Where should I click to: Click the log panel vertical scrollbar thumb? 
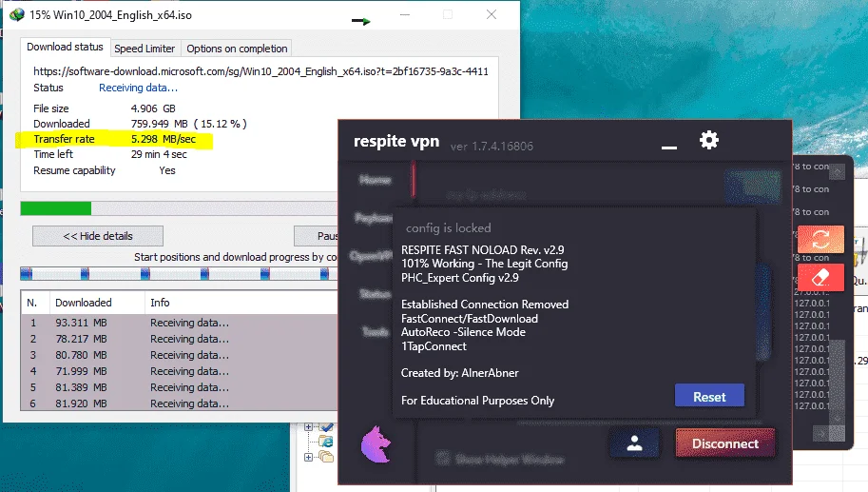[837, 375]
